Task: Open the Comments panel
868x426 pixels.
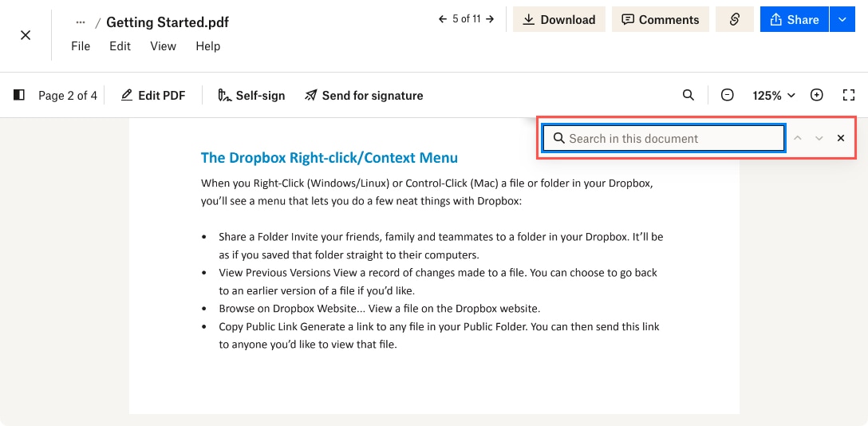Action: click(661, 19)
